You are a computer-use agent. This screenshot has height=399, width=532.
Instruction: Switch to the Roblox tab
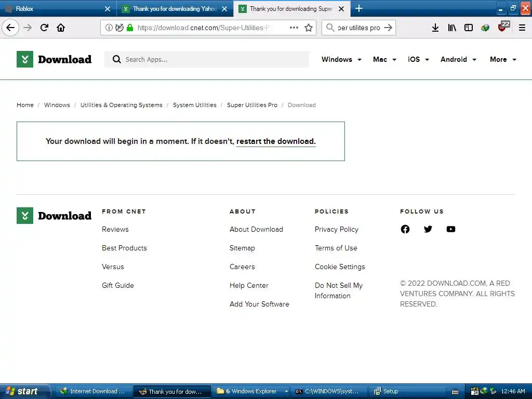click(x=58, y=8)
